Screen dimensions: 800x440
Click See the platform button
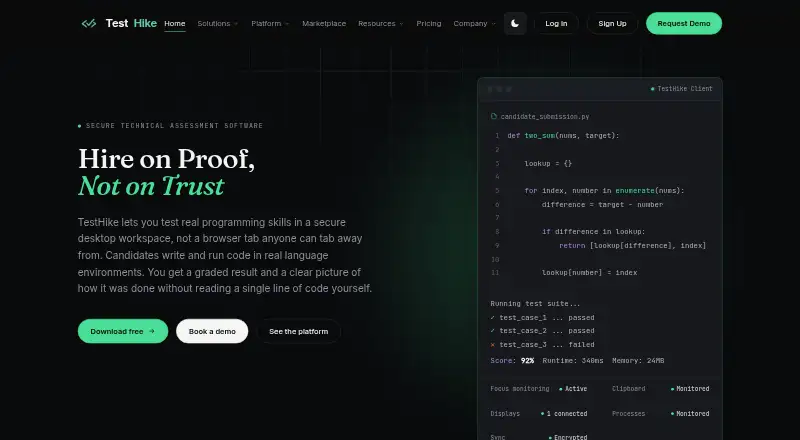(x=298, y=331)
